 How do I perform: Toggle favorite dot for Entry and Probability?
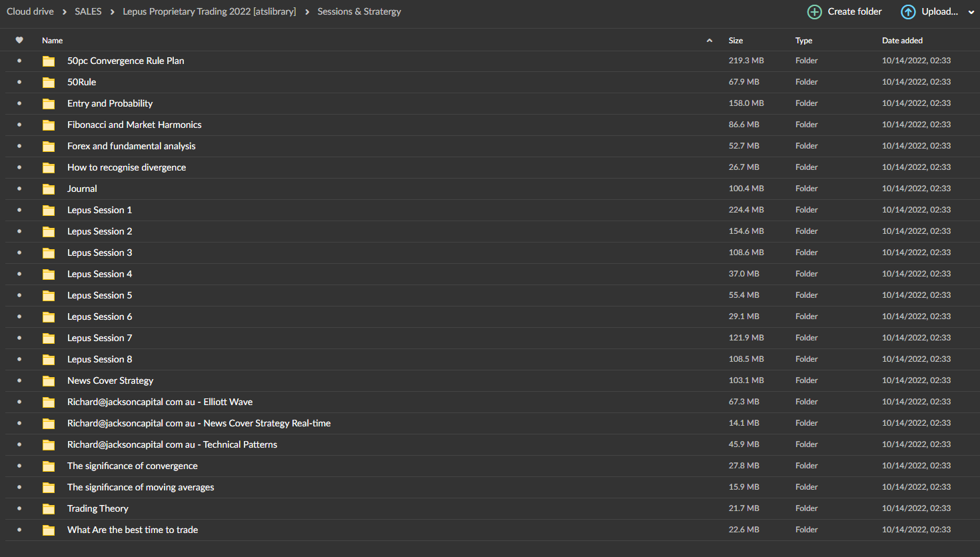(19, 103)
